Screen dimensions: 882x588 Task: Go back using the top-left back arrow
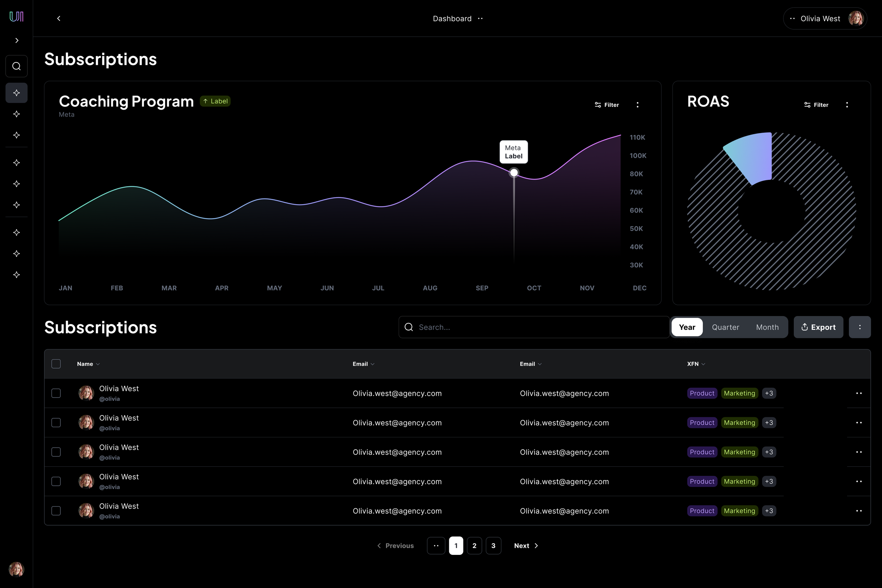[59, 18]
